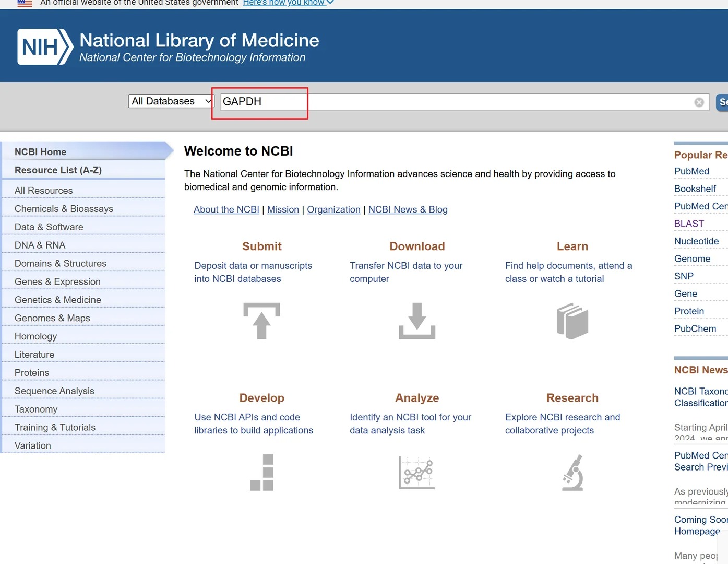Viewport: 728px width, 564px height.
Task: Open Protein in Popular Resources
Action: click(x=689, y=311)
